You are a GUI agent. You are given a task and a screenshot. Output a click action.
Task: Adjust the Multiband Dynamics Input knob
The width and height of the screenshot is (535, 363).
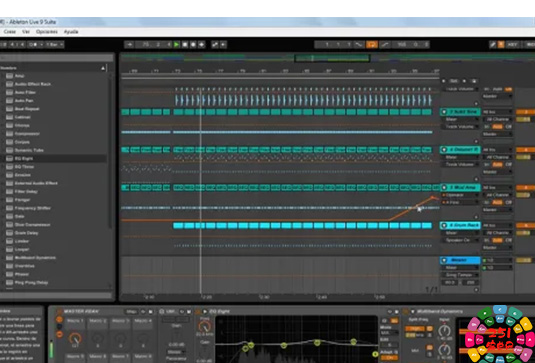(x=444, y=330)
